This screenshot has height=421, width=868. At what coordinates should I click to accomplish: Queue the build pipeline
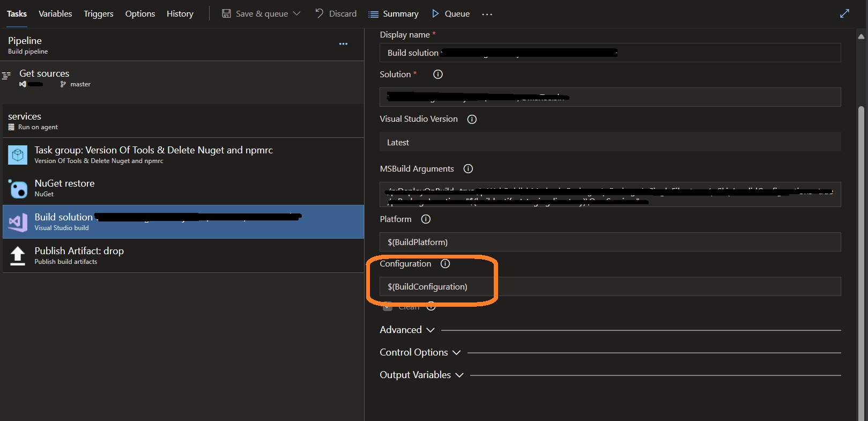pyautogui.click(x=451, y=13)
